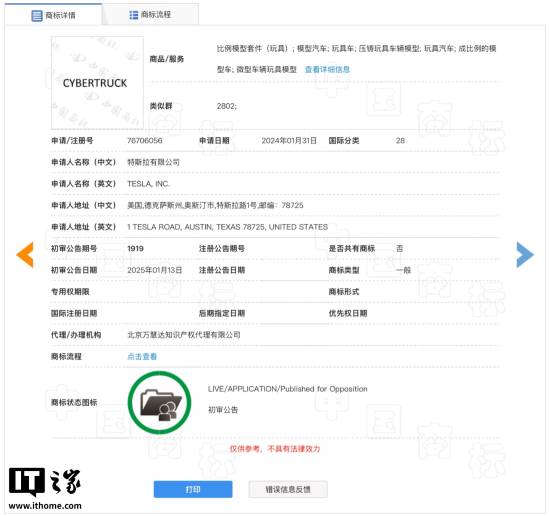The height and width of the screenshot is (516, 550).
Task: Visit the www.ithome.com watermark link
Action: click(45, 506)
